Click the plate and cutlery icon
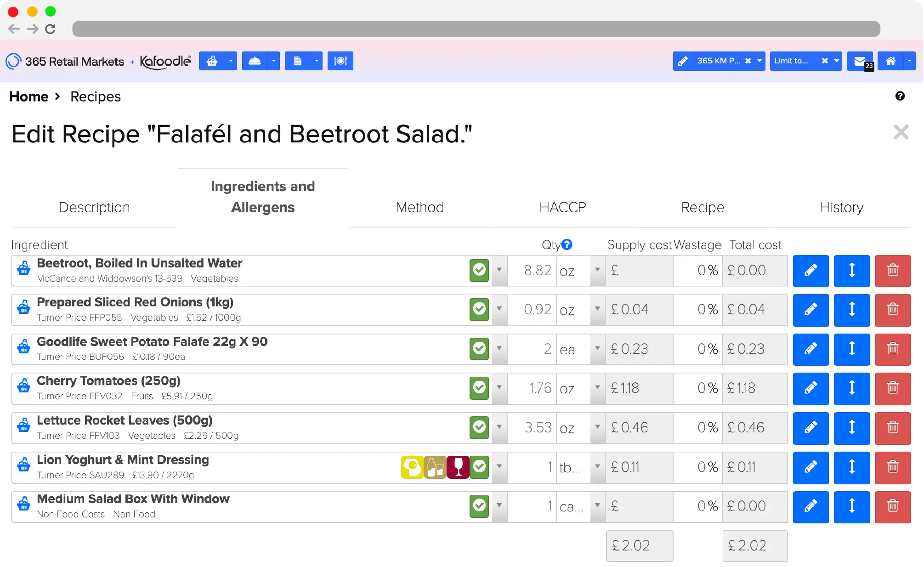The height and width of the screenshot is (567, 924). click(x=340, y=61)
